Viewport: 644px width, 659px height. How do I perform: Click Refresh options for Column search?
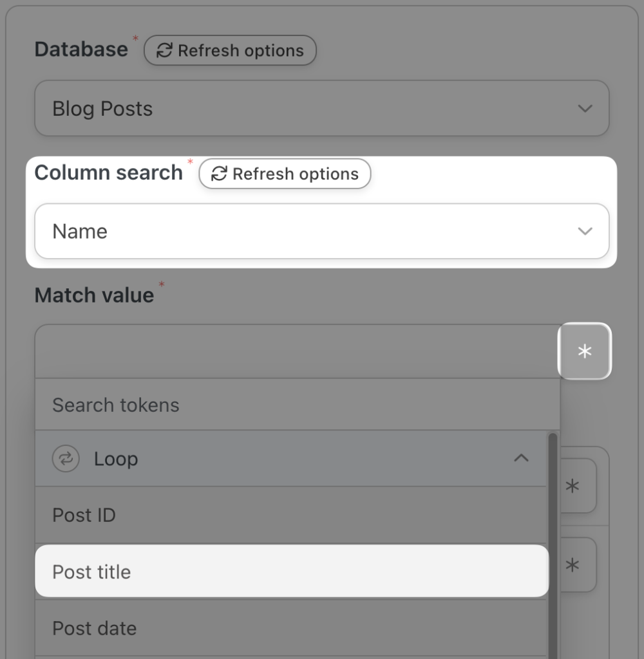coord(285,174)
